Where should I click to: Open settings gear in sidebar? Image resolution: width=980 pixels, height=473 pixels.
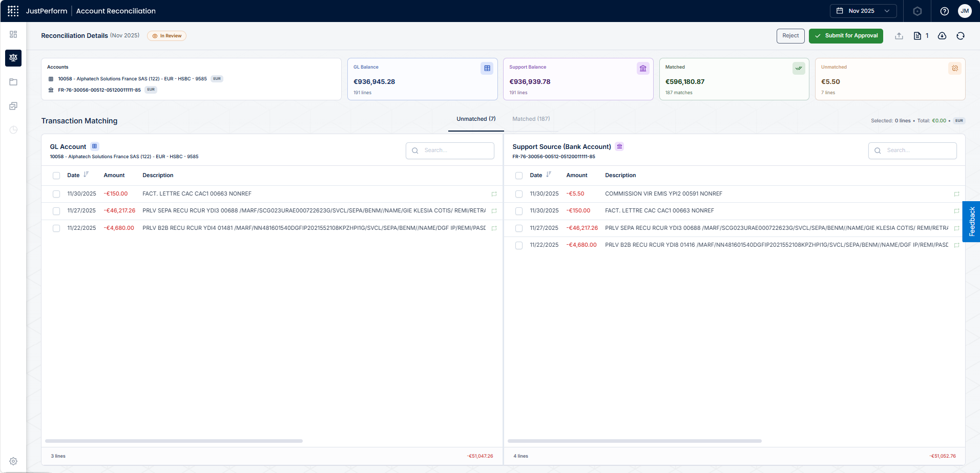coord(13,461)
